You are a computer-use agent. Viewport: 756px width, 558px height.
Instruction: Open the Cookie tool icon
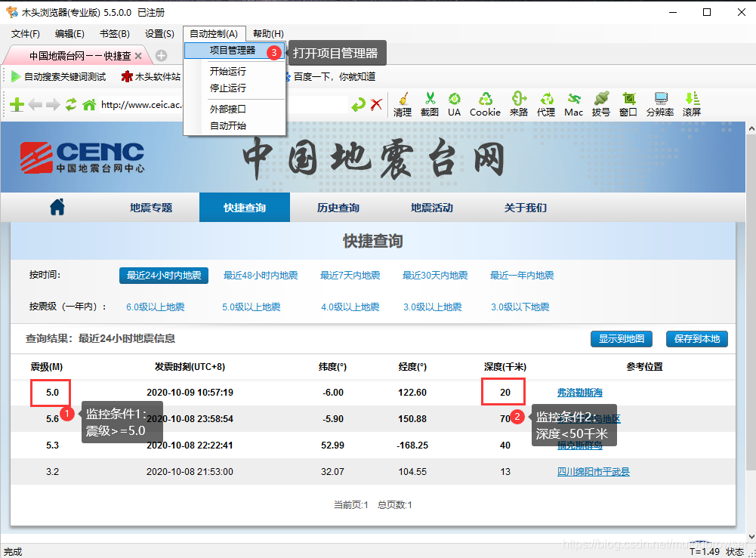(x=485, y=104)
